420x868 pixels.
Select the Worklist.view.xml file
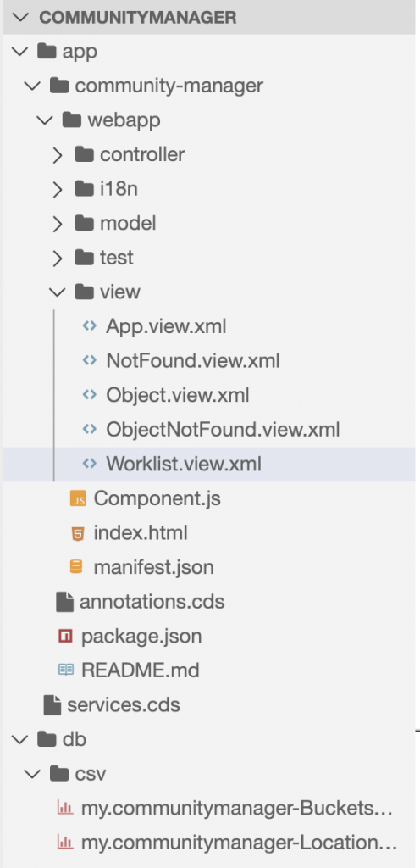point(209,464)
